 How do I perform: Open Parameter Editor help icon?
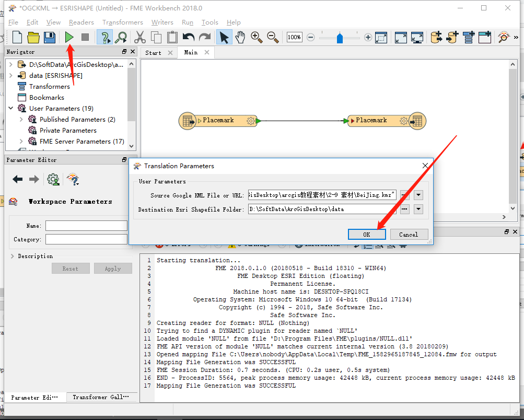click(x=73, y=179)
